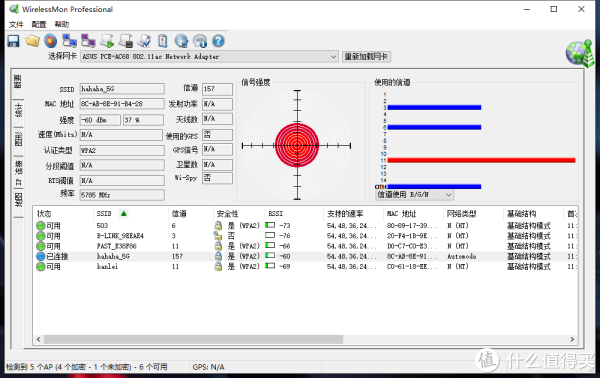Click the blue help question mark icon
The height and width of the screenshot is (378, 600).
tap(218, 41)
